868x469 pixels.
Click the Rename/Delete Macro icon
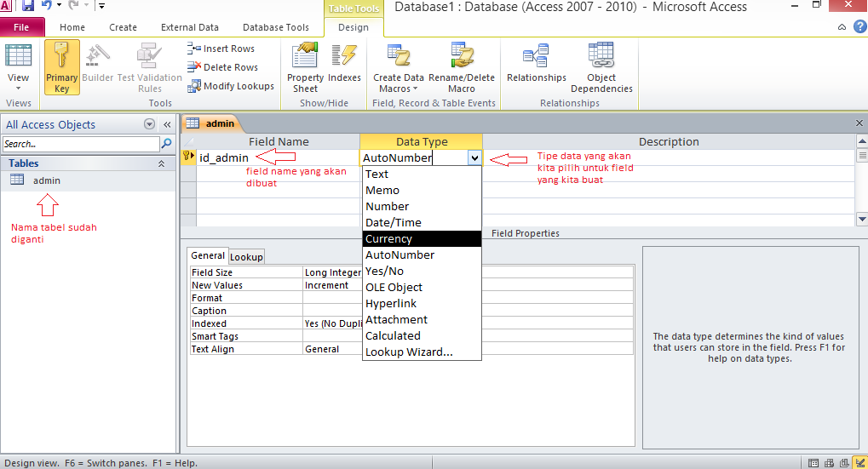462,68
